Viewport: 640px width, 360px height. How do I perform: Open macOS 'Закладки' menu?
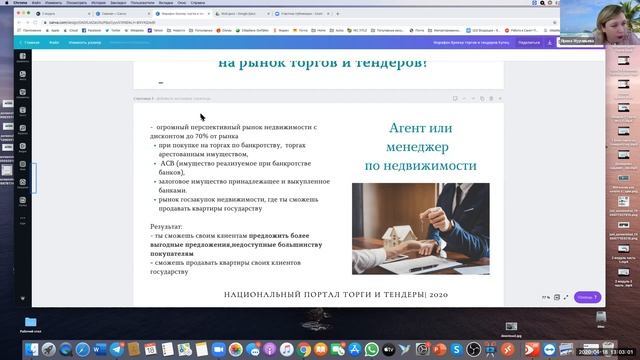(x=118, y=2)
